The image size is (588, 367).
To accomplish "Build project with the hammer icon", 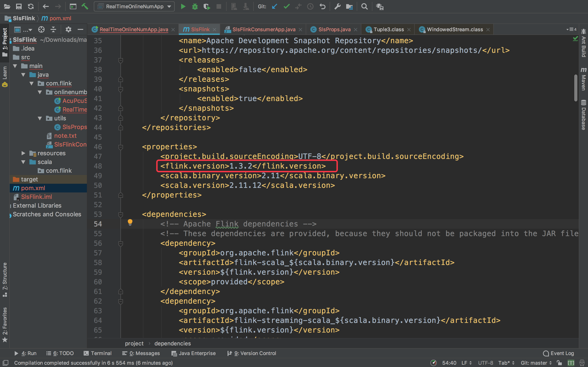I will 85,7.
